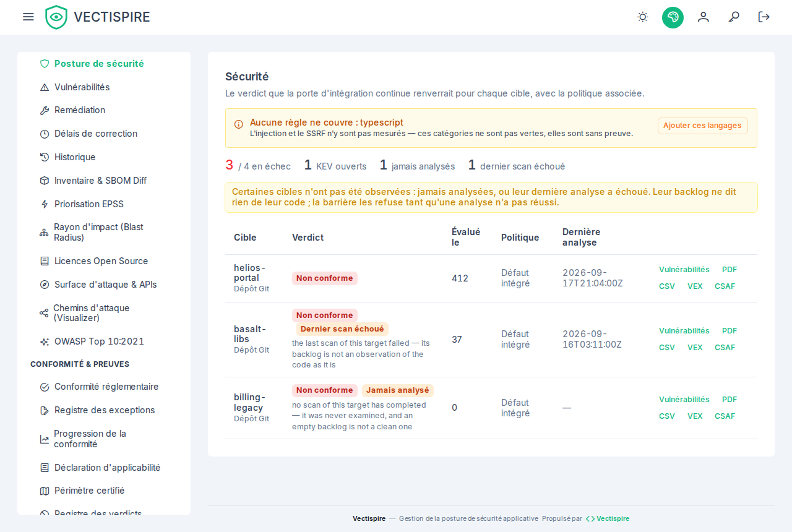Click the warning triangle icon for Vulnérabilités

pos(45,87)
